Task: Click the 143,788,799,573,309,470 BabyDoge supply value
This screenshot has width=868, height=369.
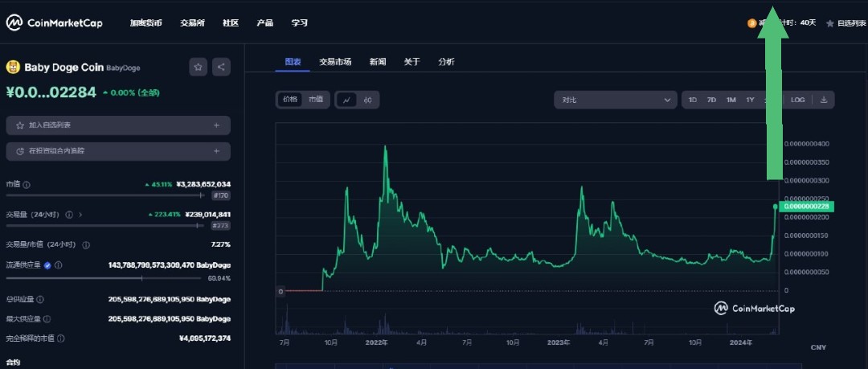Action: pyautogui.click(x=170, y=265)
